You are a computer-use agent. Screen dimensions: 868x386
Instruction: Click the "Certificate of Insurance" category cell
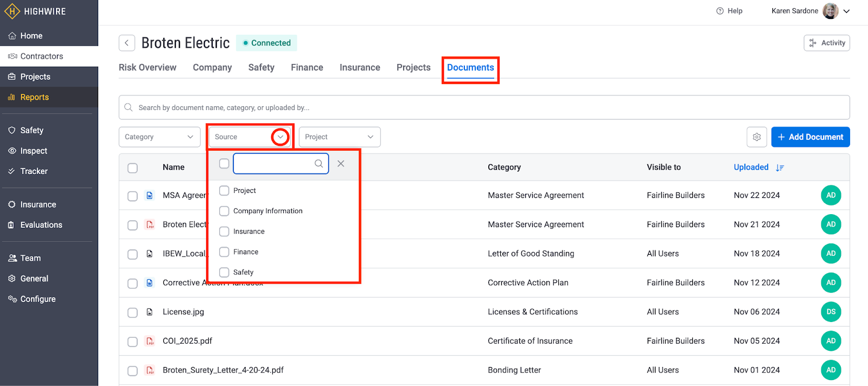point(530,341)
